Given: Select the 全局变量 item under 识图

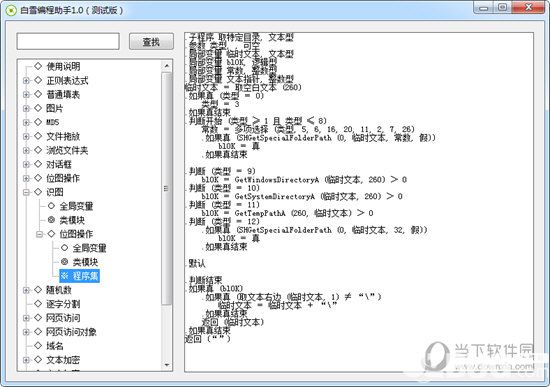Looking at the screenshot, I should (76, 206).
